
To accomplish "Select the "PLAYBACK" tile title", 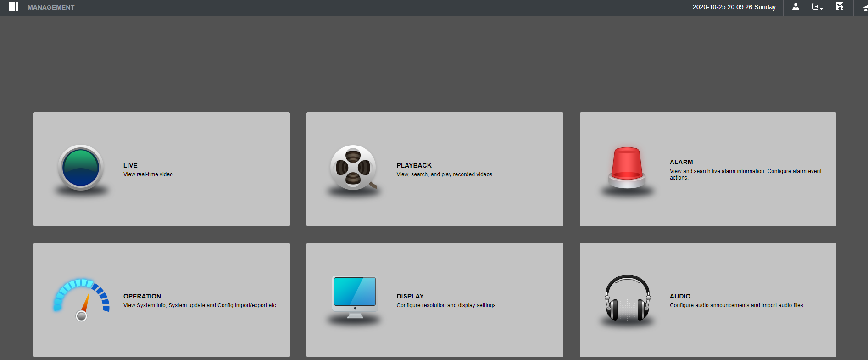I will 414,165.
